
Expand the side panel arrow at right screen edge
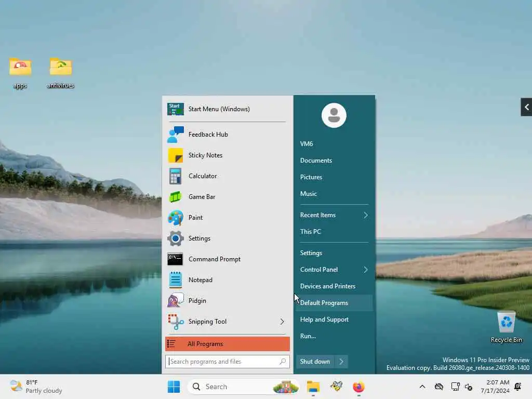click(527, 107)
